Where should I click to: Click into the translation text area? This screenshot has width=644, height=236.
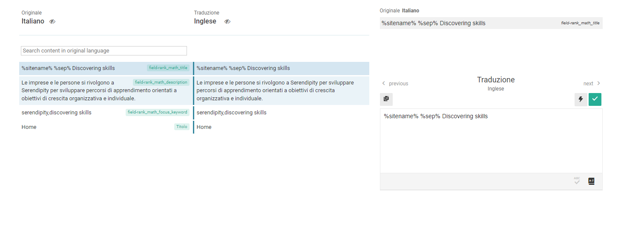point(491,141)
